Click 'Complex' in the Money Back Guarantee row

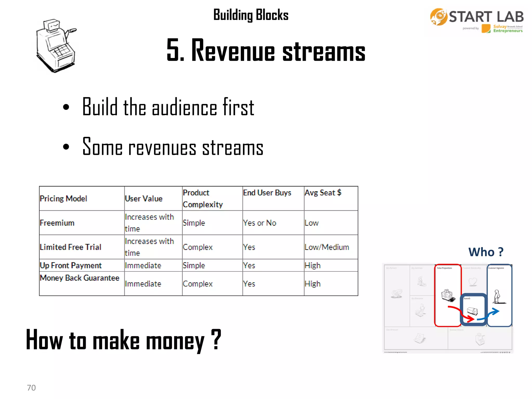(212, 284)
